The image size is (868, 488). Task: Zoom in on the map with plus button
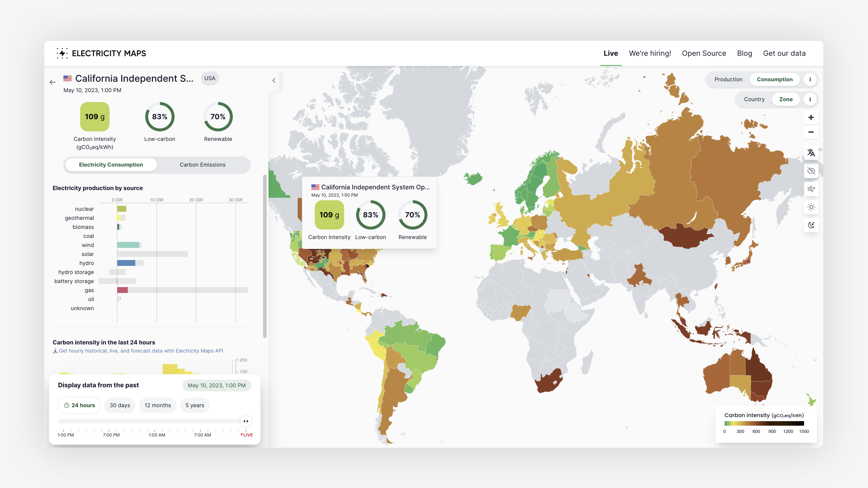(x=811, y=117)
